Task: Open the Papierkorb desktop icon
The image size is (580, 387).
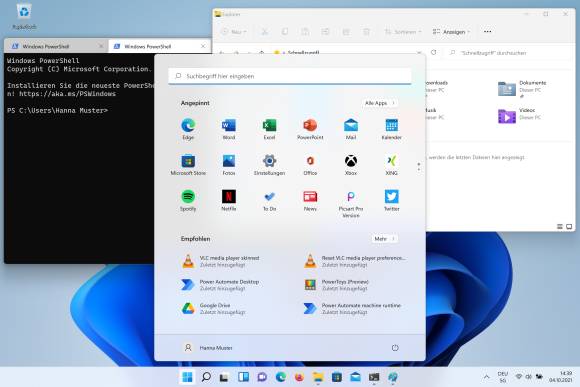Action: point(24,16)
